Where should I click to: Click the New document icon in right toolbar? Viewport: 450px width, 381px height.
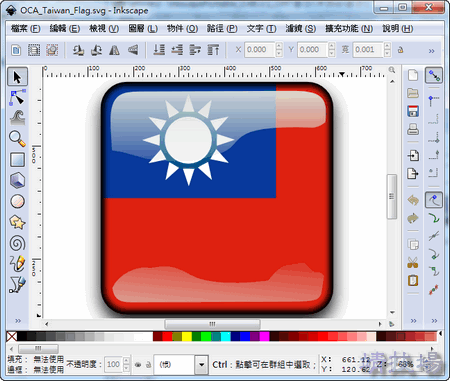[x=413, y=75]
